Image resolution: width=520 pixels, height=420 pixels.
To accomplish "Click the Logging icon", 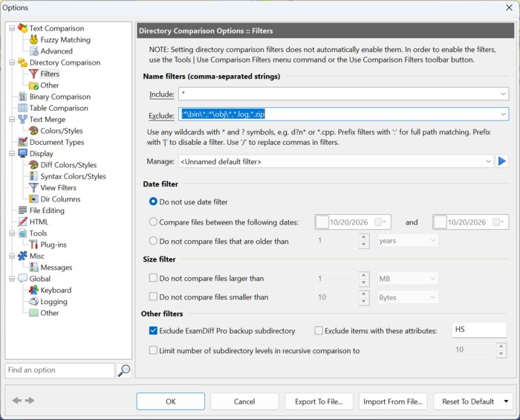I will pos(33,301).
